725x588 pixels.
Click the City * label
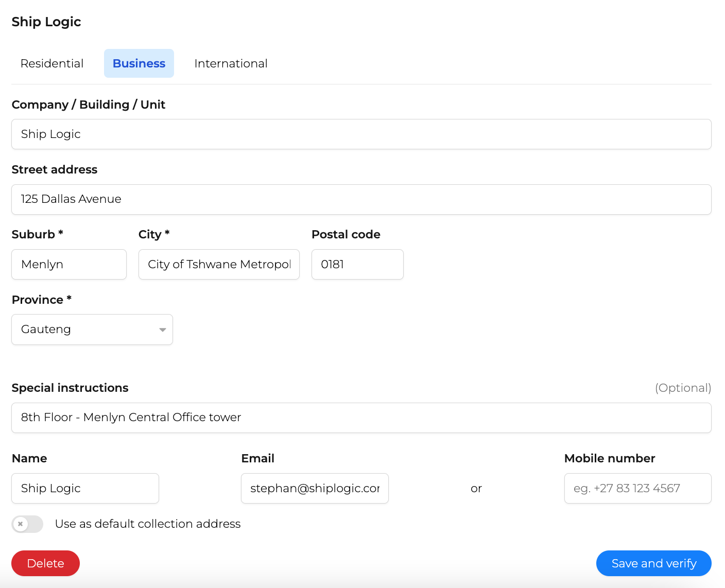click(154, 234)
